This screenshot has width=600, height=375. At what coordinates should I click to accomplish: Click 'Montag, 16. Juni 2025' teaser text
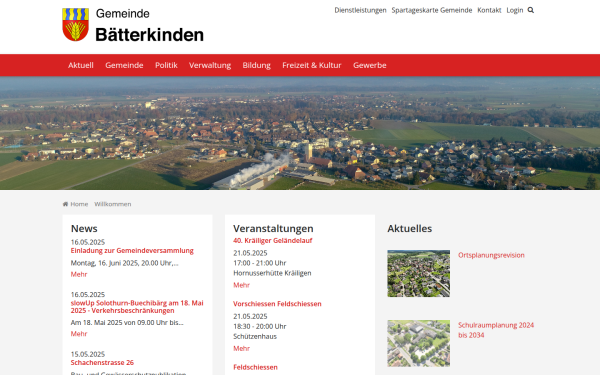(x=124, y=263)
